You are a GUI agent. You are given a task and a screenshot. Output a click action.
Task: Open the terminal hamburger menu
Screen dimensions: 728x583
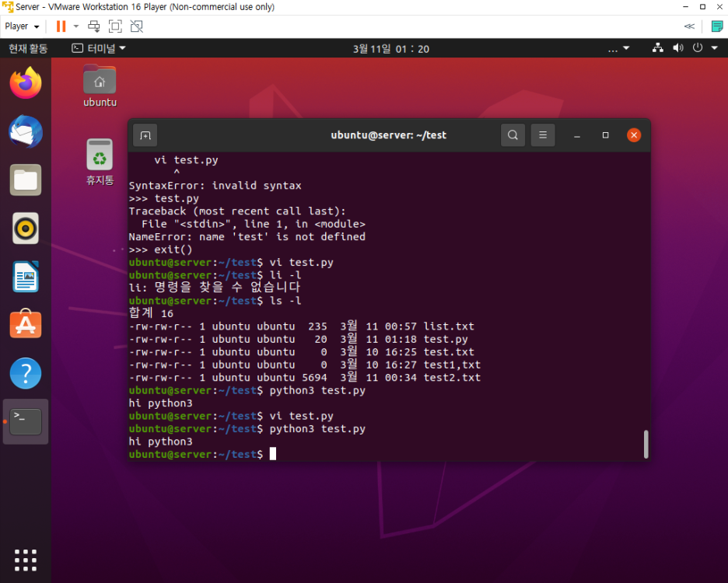click(543, 135)
